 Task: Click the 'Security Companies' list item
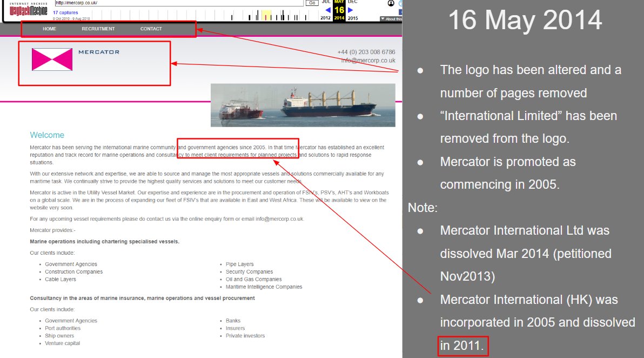point(249,271)
